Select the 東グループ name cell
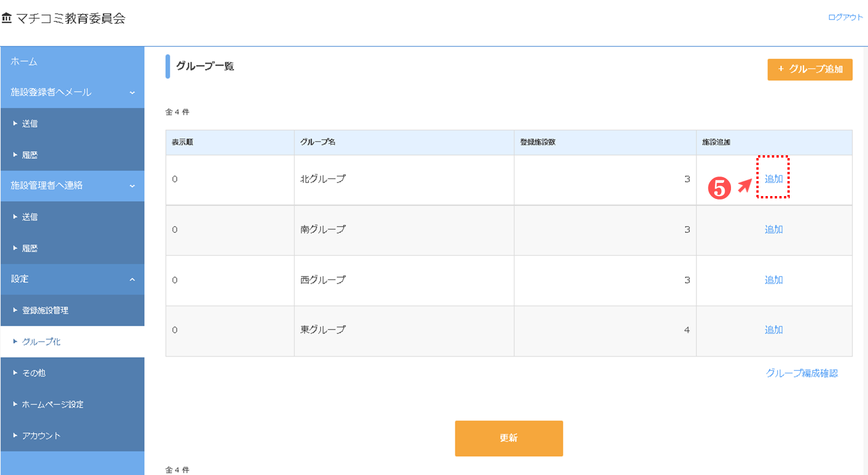The image size is (868, 475). coord(404,331)
